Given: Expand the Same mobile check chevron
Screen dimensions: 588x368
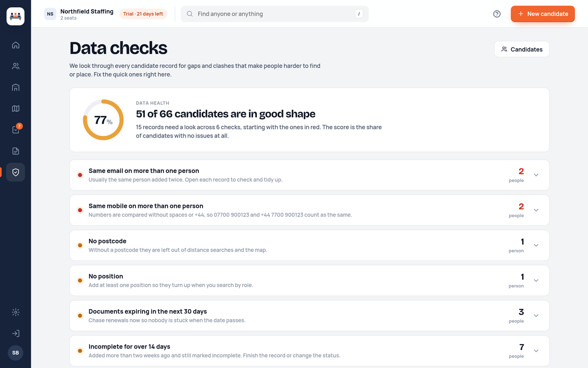Looking at the screenshot, I should coord(536,210).
